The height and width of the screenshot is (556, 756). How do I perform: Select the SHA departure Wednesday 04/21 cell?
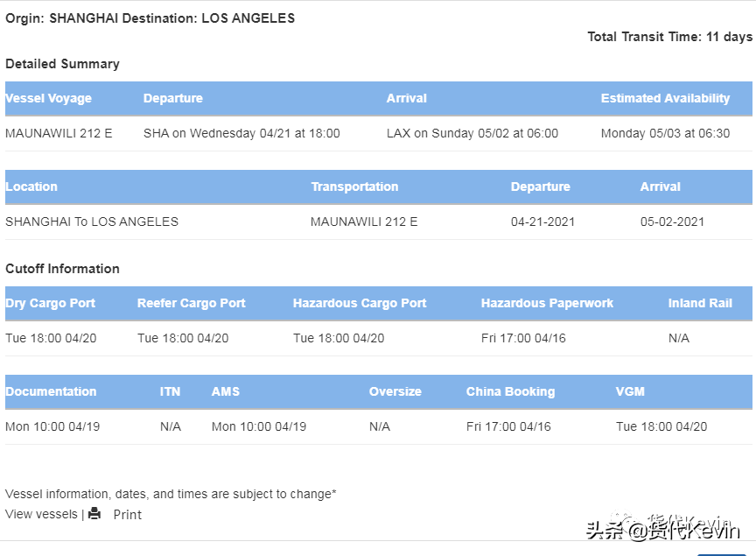coord(241,133)
